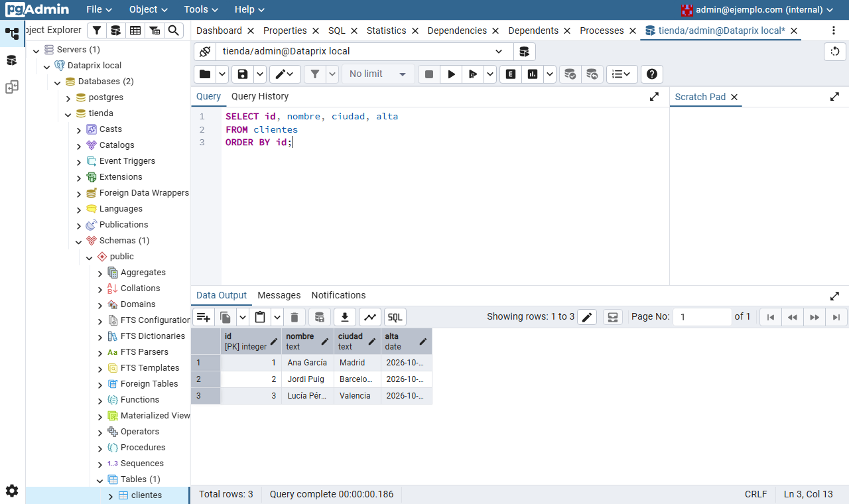The height and width of the screenshot is (504, 849).
Task: Click Search Objects magnifier icon
Action: tap(174, 31)
